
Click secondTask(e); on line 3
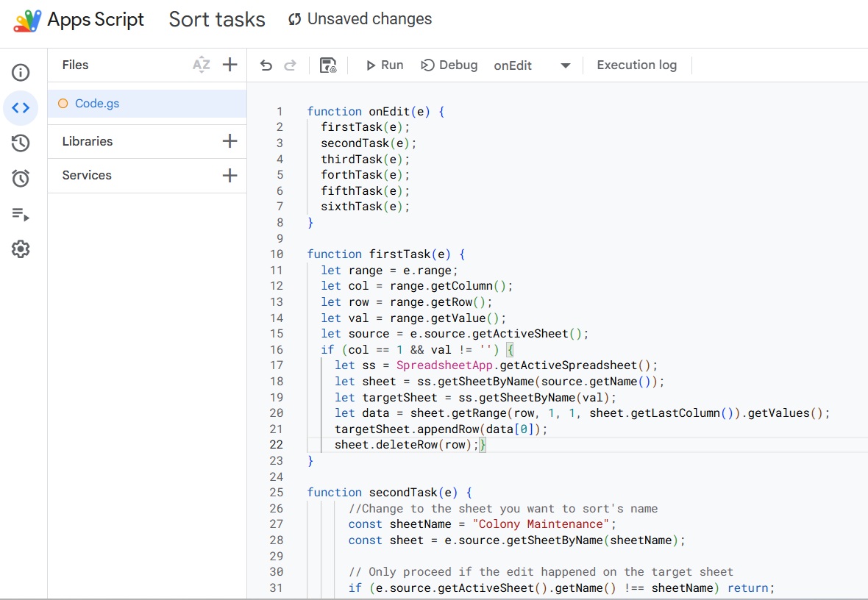(369, 143)
